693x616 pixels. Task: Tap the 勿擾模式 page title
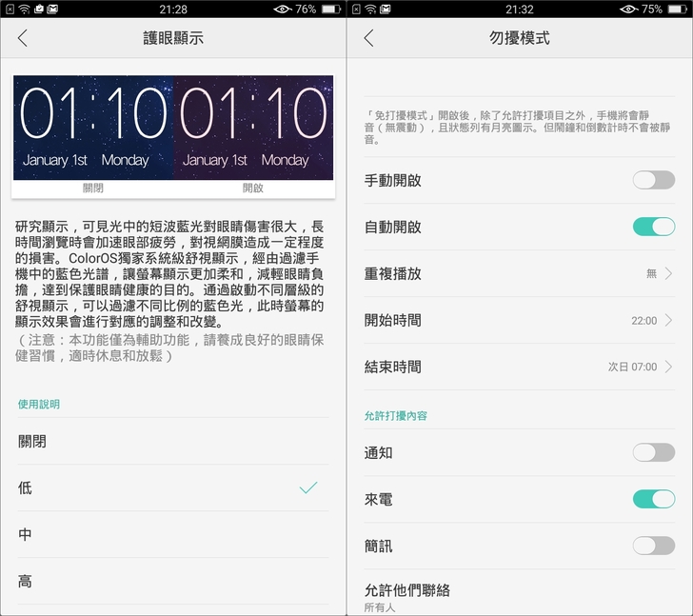click(x=520, y=38)
